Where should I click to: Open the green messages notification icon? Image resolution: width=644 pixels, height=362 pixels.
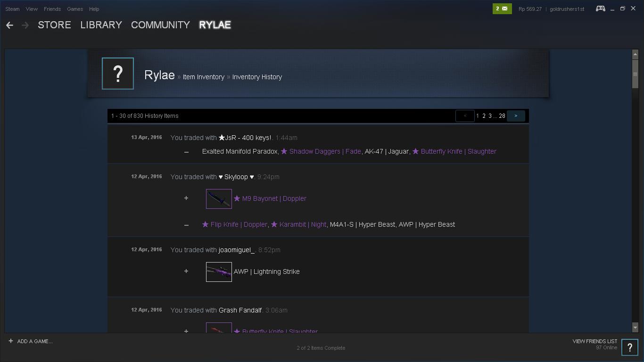click(502, 8)
